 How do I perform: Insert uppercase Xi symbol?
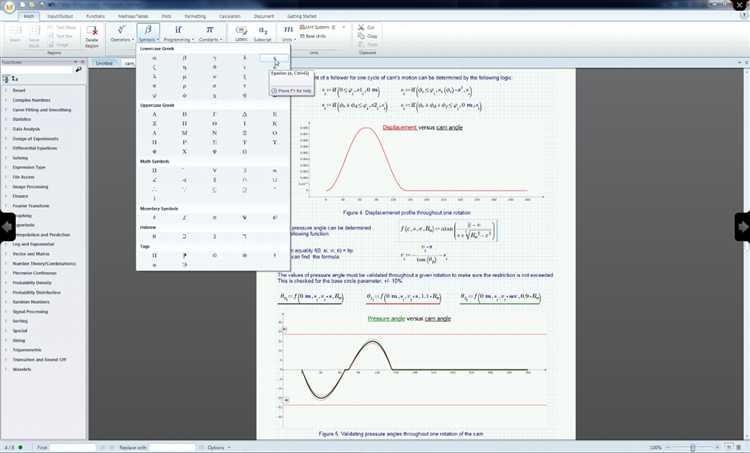[244, 133]
